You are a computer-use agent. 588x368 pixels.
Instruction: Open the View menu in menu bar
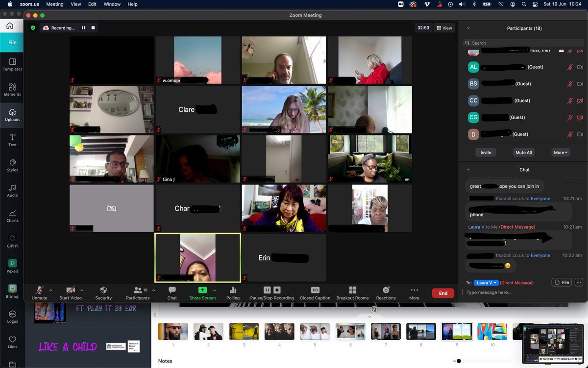coord(76,4)
